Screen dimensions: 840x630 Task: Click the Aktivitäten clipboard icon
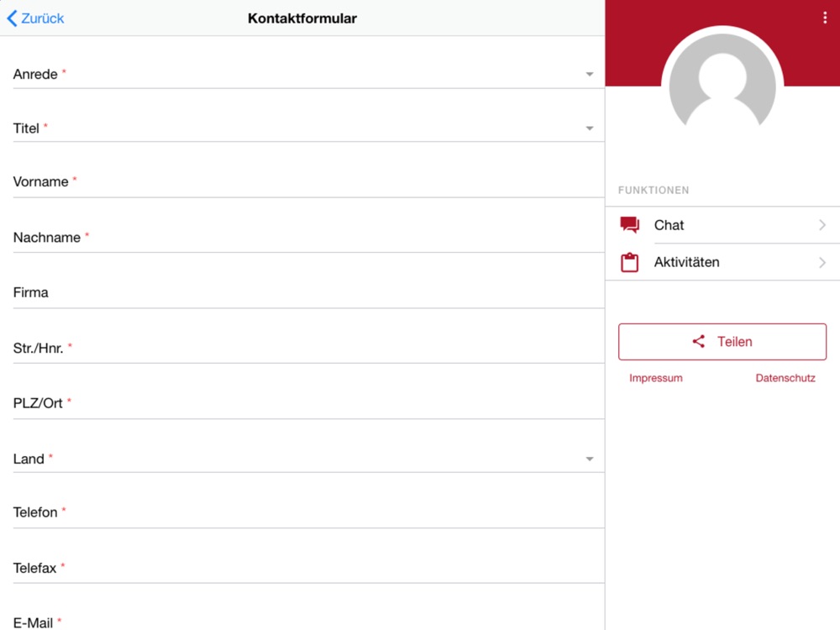coord(629,262)
